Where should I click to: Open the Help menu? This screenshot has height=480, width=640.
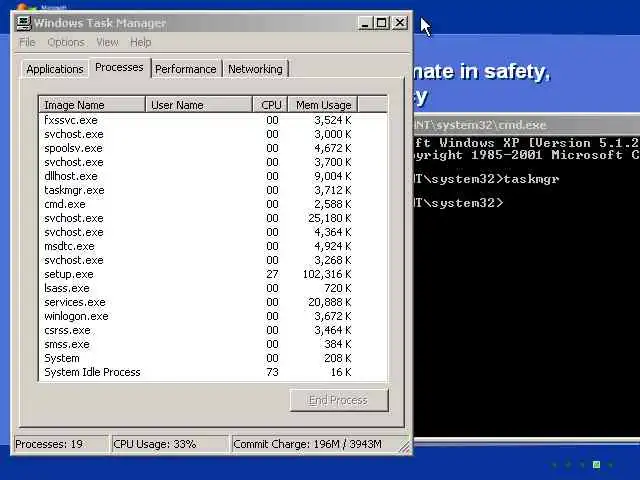pos(140,42)
